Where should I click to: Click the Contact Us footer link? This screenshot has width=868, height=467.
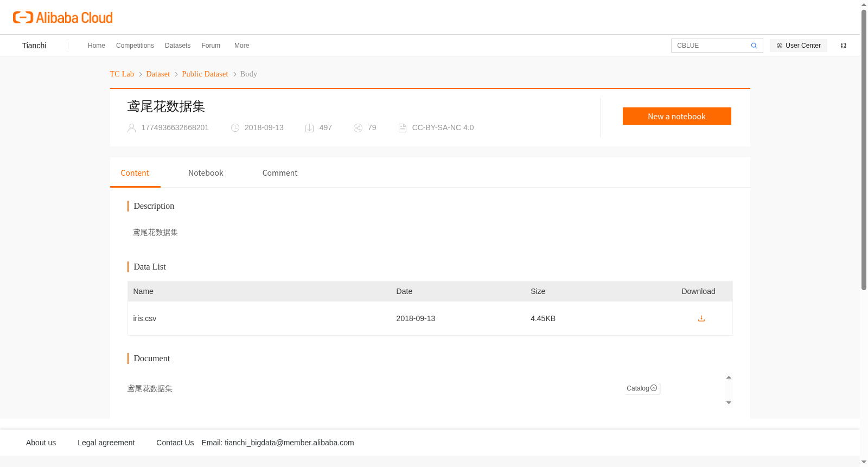pyautogui.click(x=175, y=443)
